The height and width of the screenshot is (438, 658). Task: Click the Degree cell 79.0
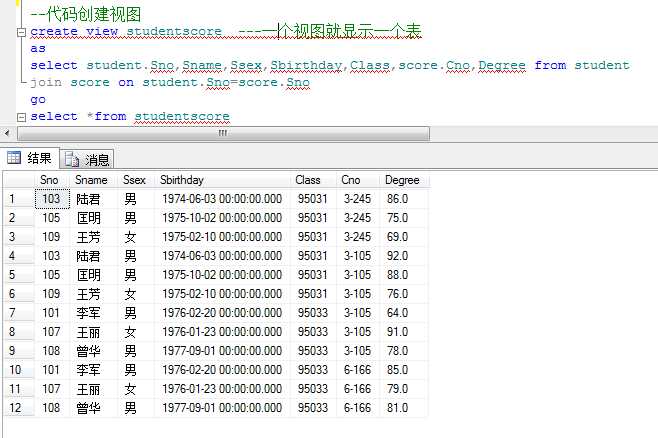tap(404, 389)
